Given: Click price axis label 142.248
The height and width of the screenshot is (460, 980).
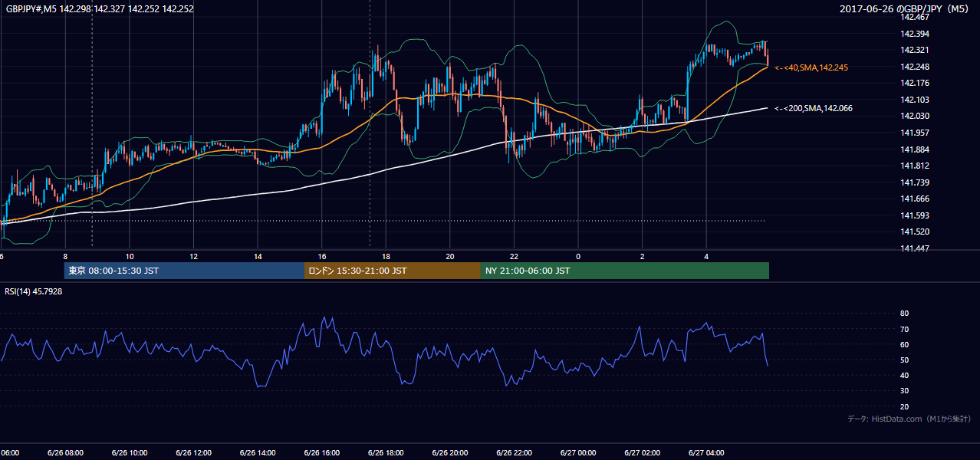Looking at the screenshot, I should [915, 67].
